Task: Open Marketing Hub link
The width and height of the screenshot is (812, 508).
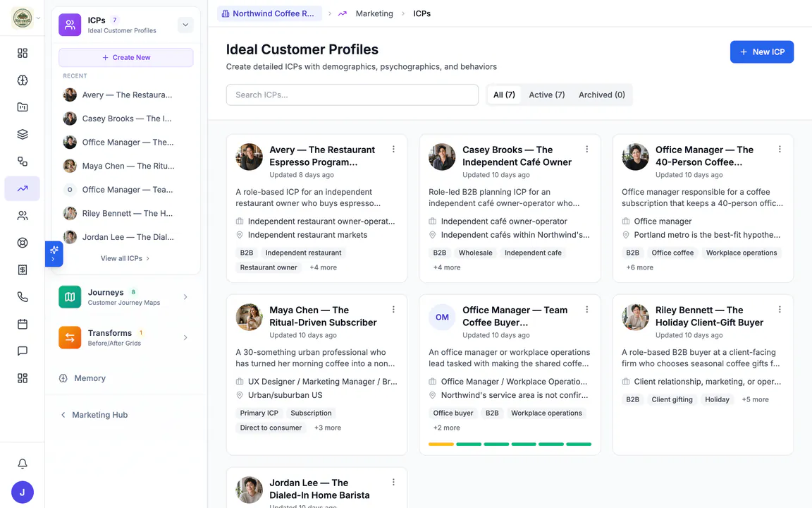Action: click(99, 415)
